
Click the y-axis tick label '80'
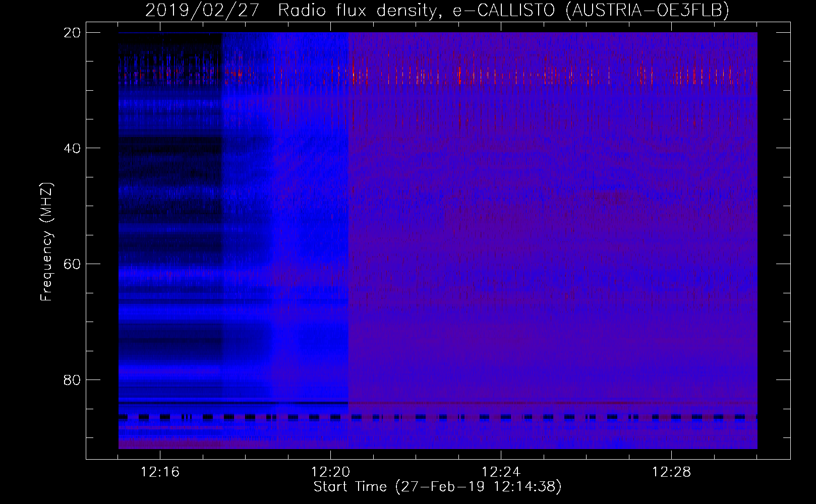pos(72,380)
